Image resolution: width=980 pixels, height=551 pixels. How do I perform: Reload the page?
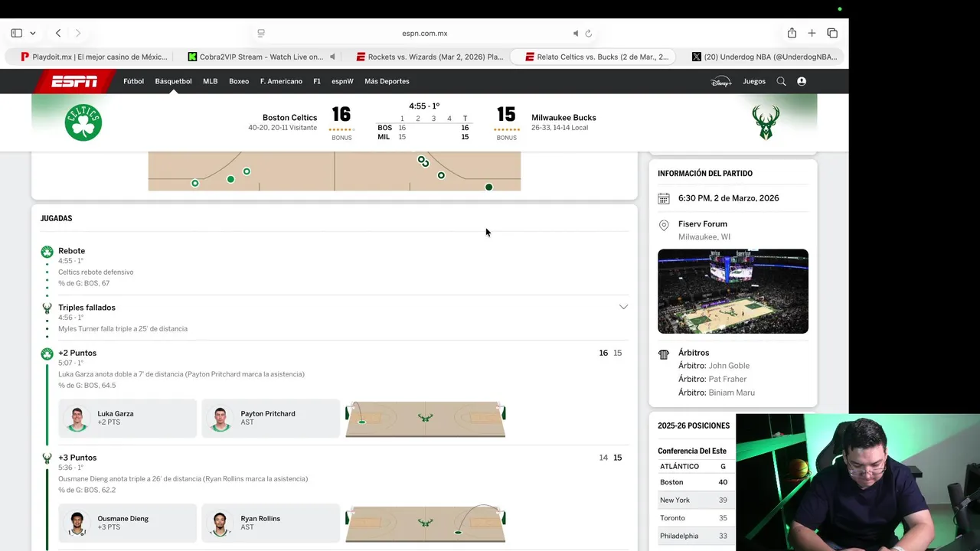(589, 33)
